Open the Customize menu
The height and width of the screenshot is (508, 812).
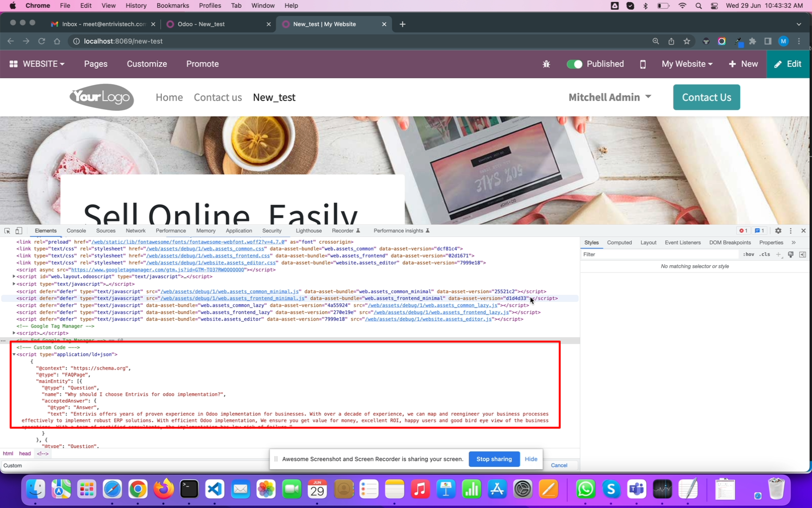[x=147, y=64]
